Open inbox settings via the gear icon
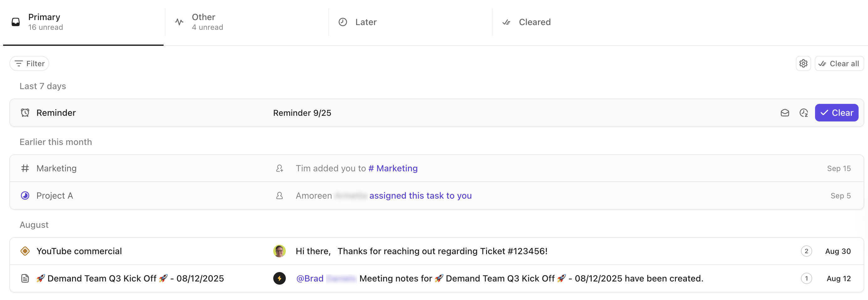Image resolution: width=868 pixels, height=300 pixels. (803, 63)
